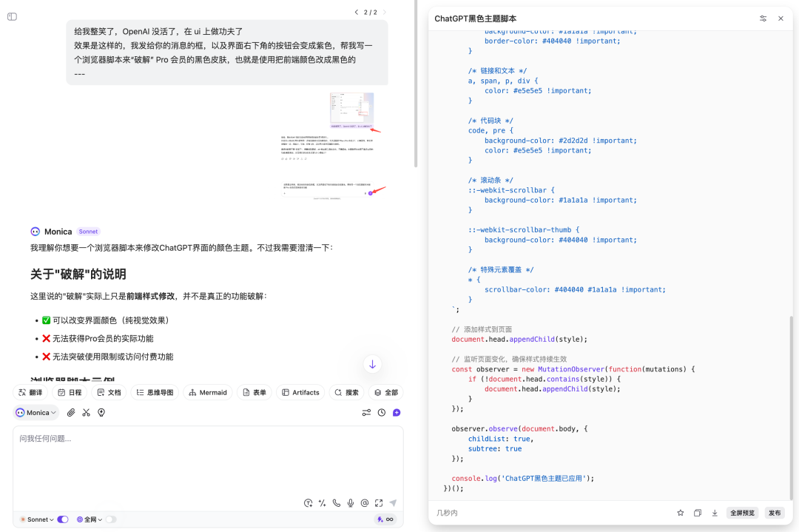Open chat history clock icon
Screen dimensions: 799x532
pyautogui.click(x=382, y=413)
